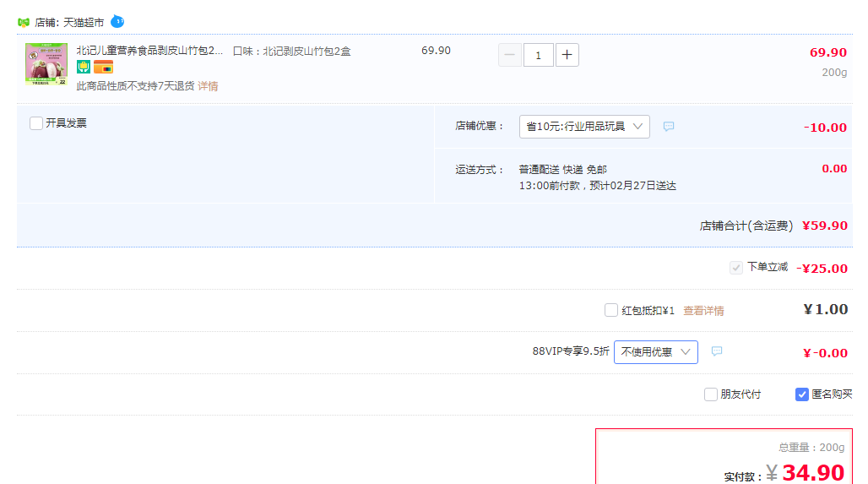This screenshot has width=868, height=484.
Task: Click delivery estimate 预计02月27日送达
Action: point(632,186)
